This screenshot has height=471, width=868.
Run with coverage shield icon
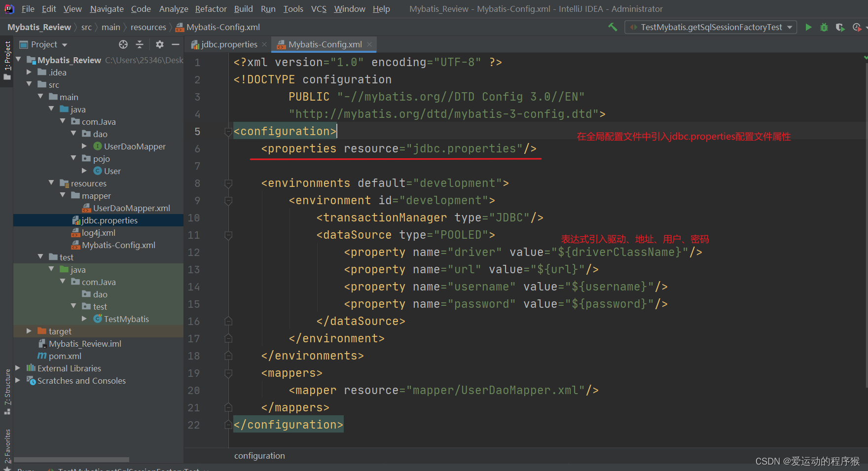tap(840, 27)
